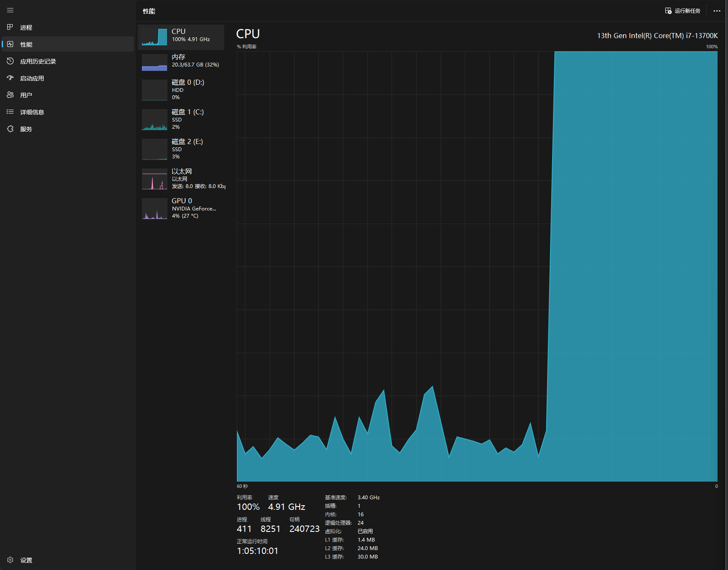This screenshot has width=728, height=570.
Task: Click 内核 value 16
Action: pyautogui.click(x=361, y=515)
